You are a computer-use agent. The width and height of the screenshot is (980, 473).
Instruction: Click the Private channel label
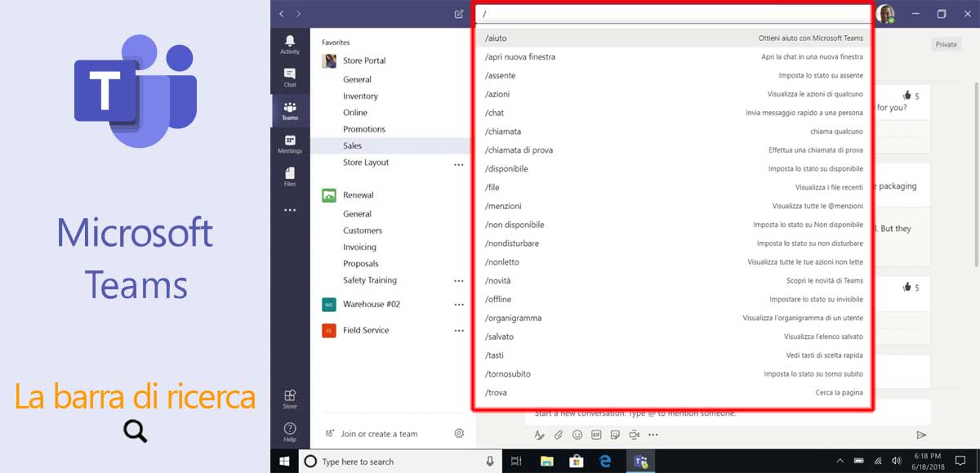coord(947,44)
